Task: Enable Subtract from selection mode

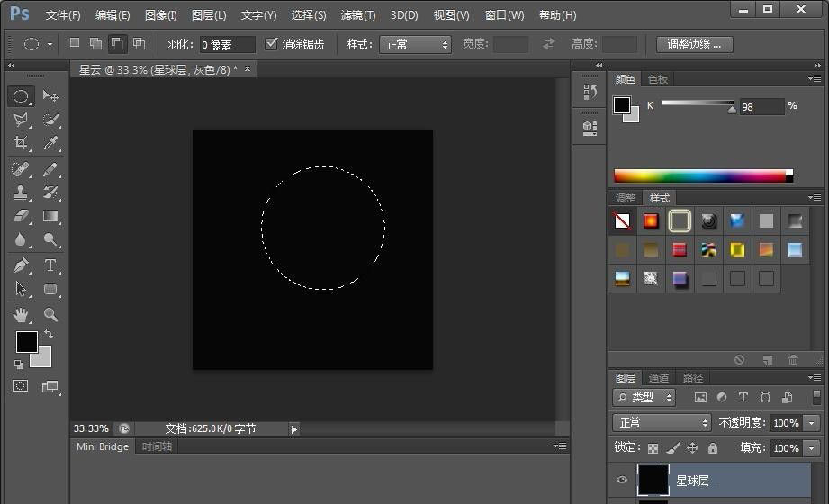Action: tap(117, 43)
